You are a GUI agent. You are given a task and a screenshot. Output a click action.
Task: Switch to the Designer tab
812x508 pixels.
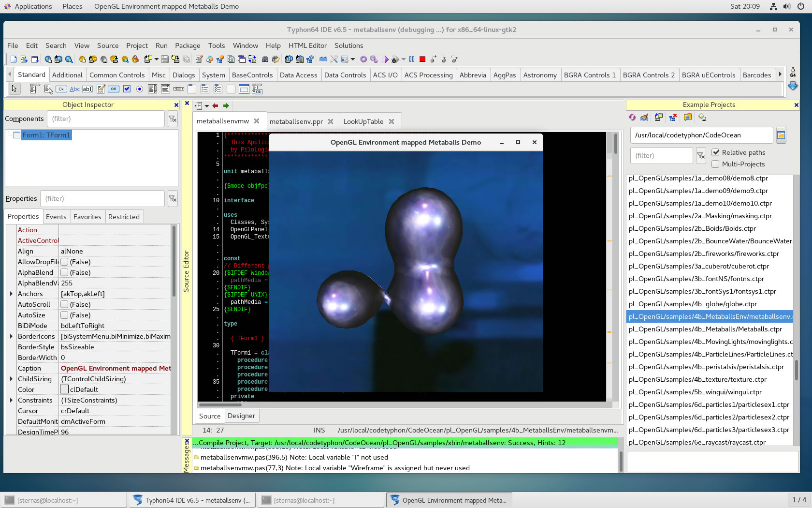(241, 416)
